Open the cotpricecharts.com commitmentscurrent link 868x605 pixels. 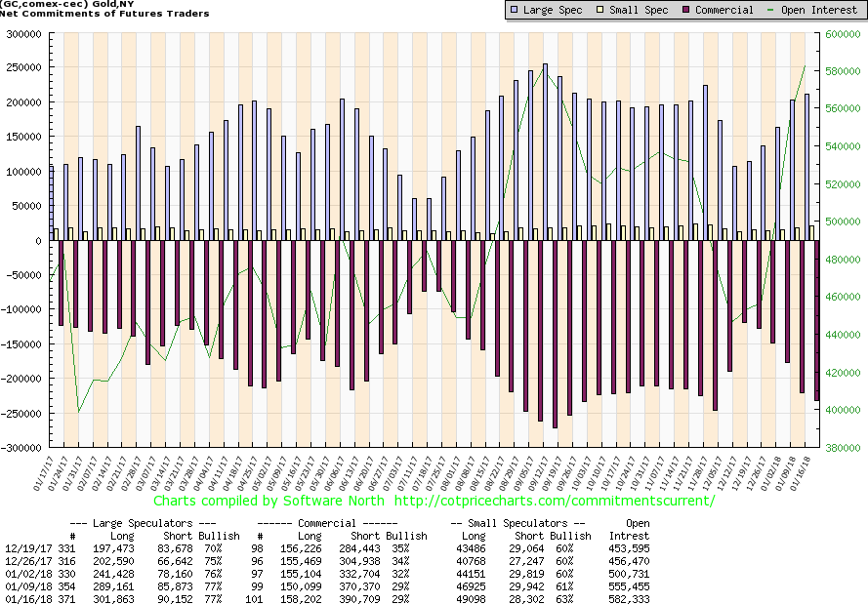point(555,501)
